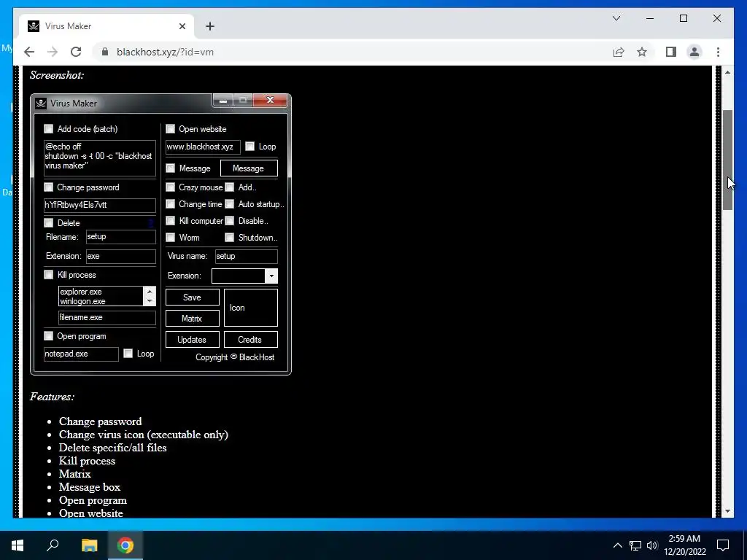
Task: Click the browser forward arrow
Action: [x=53, y=52]
